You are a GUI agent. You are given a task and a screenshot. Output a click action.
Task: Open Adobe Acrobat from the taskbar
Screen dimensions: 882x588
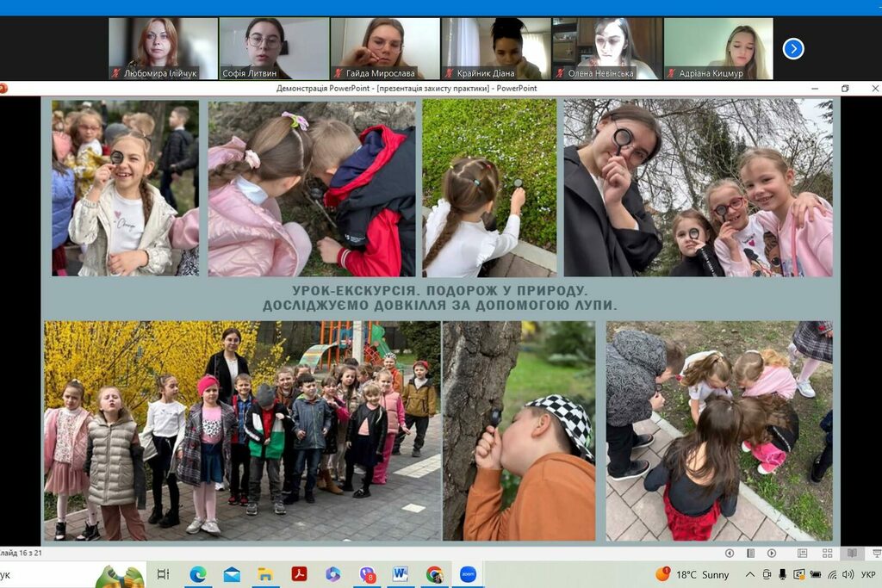(299, 574)
